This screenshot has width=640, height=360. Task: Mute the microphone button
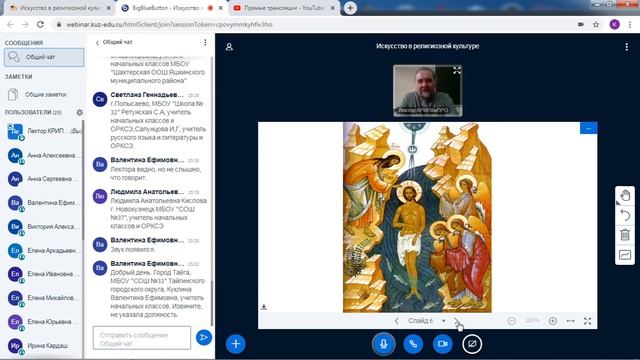[x=383, y=344]
